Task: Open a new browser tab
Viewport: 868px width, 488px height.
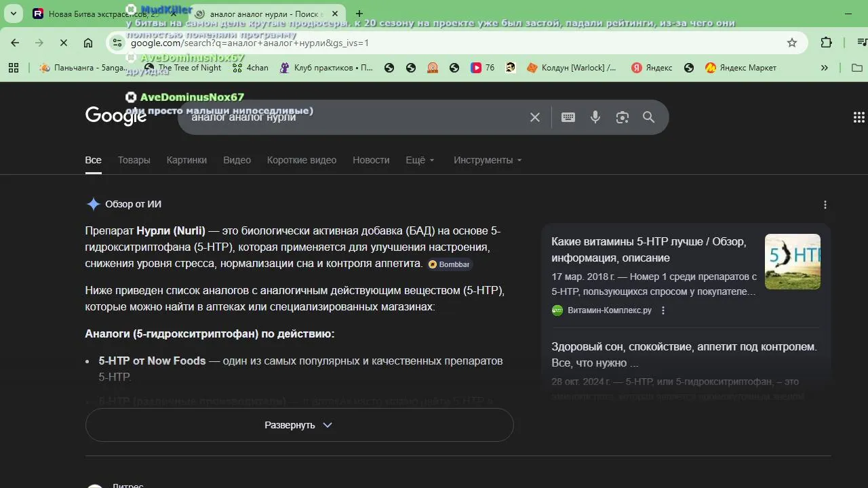Action: pos(359,14)
